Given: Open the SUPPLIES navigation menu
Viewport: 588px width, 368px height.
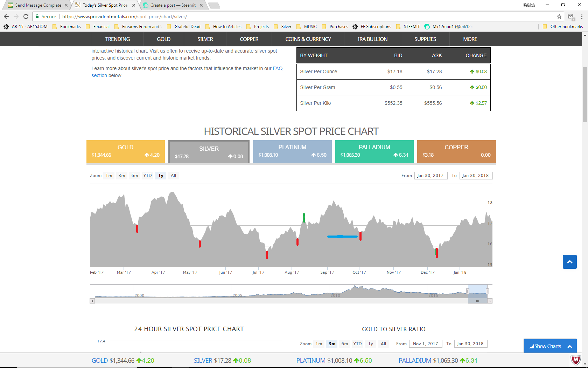Looking at the screenshot, I should pos(425,39).
